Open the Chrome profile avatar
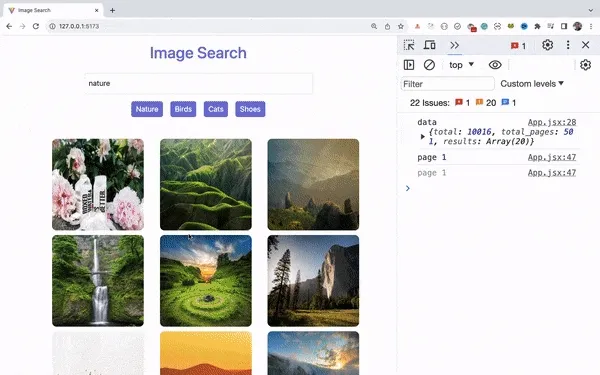Viewport: 600px width, 375px height. pos(577,26)
